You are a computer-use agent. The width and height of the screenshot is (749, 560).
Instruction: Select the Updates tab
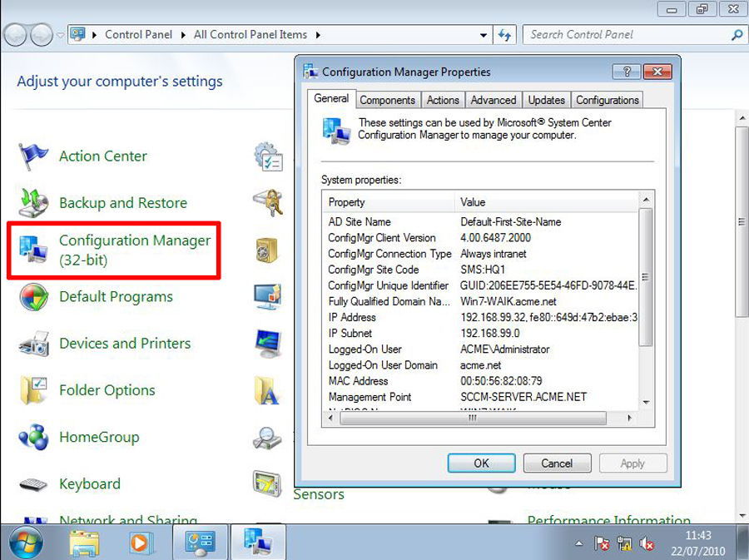(547, 100)
